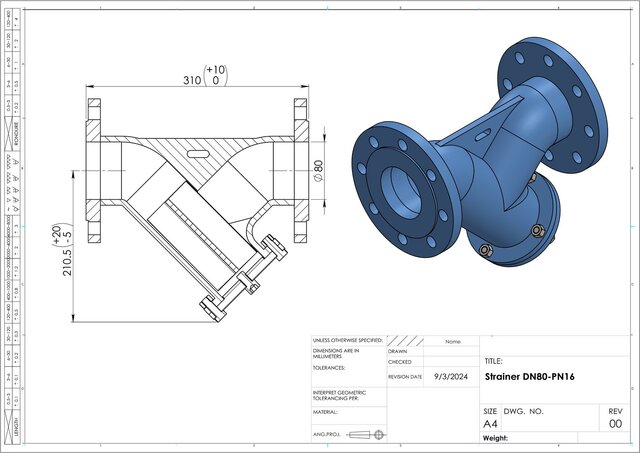Click the REV 00 revision field
Viewport: 640px width, 453px height.
[615, 423]
